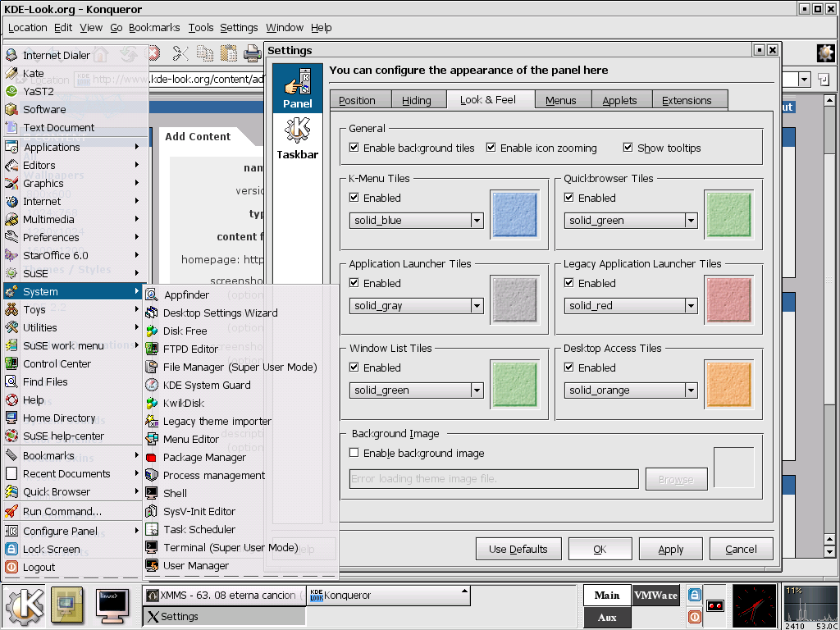Disable Application Launcher Tiles Enabled checkbox
The image size is (840, 630).
pos(354,283)
